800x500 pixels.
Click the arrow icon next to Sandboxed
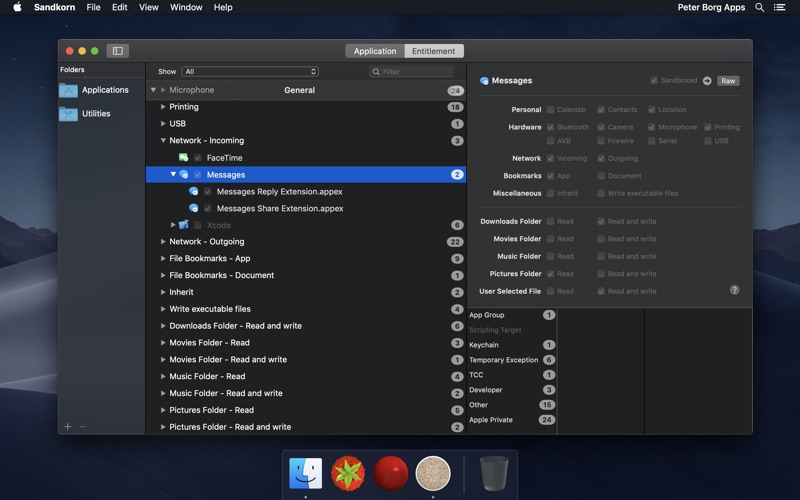pos(707,81)
